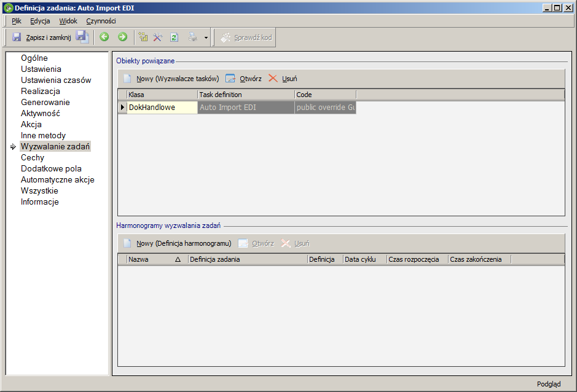The image size is (577, 392).
Task: Open the printer dropdown arrow
Action: [206, 37]
